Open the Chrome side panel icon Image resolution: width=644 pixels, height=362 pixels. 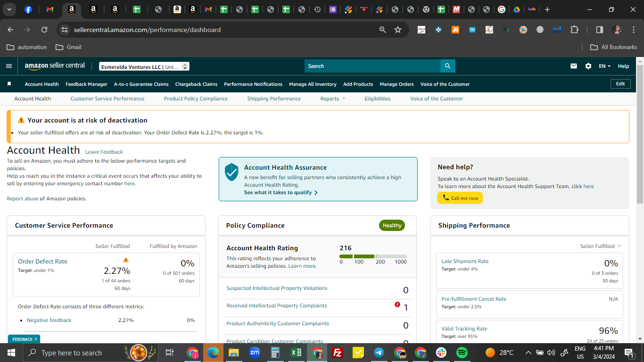600,30
